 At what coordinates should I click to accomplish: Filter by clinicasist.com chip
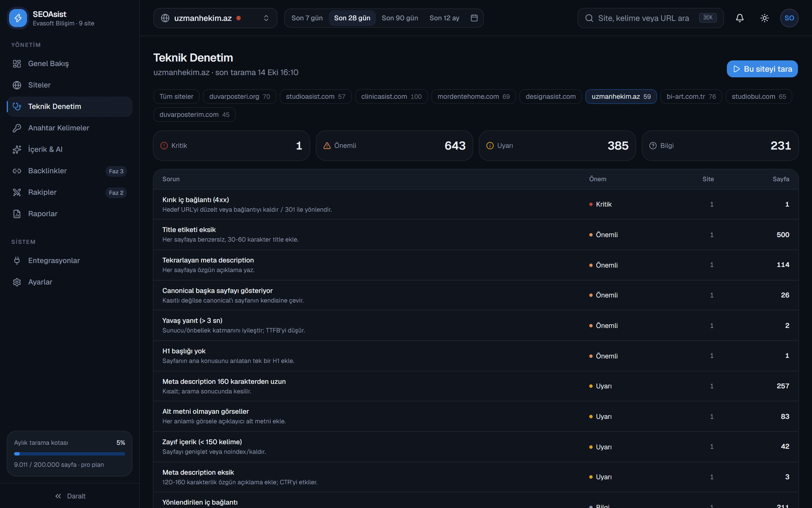click(x=391, y=97)
